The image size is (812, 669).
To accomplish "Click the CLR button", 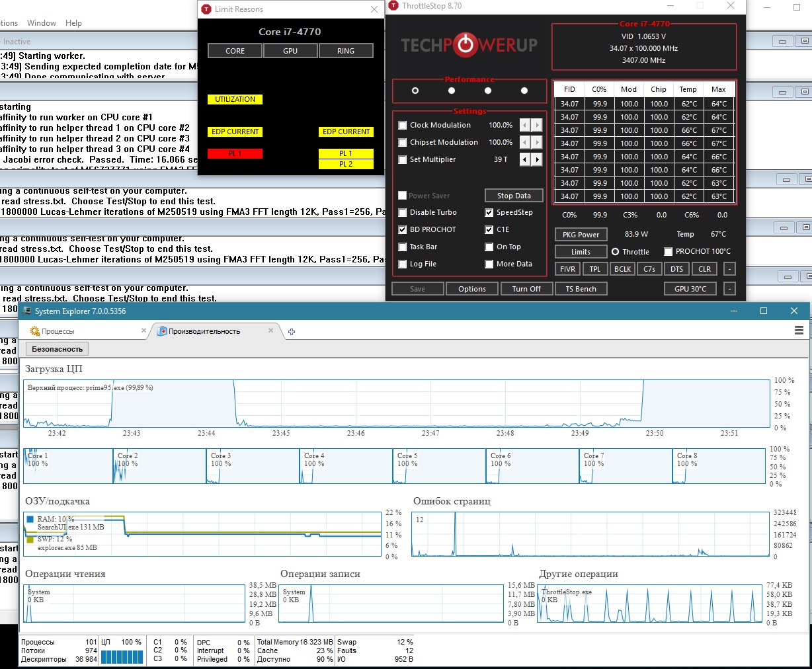I will [x=705, y=269].
